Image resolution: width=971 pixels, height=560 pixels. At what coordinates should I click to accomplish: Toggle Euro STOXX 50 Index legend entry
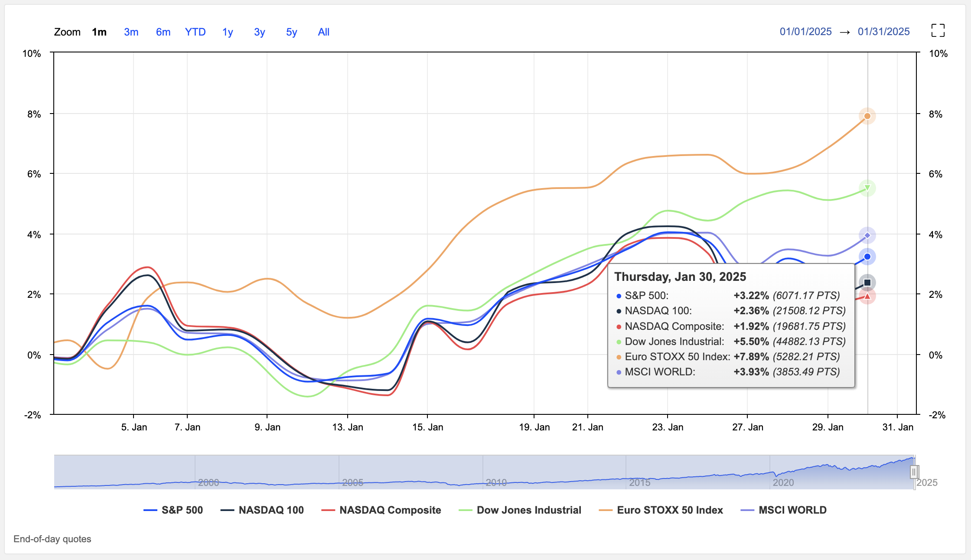661,510
